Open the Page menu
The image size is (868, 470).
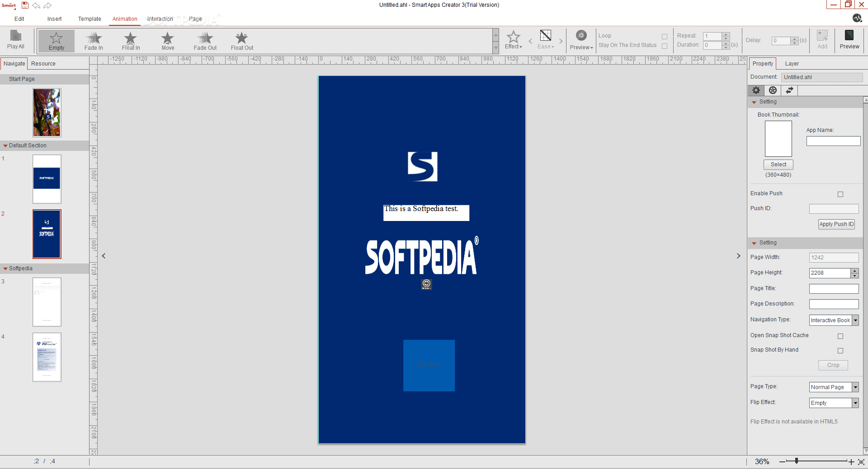(x=195, y=19)
